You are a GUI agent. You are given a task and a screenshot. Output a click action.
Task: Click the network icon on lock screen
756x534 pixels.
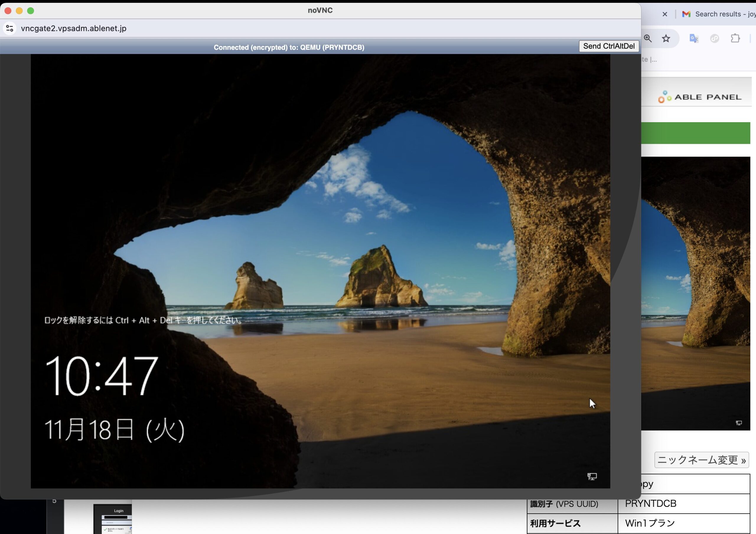click(x=592, y=476)
